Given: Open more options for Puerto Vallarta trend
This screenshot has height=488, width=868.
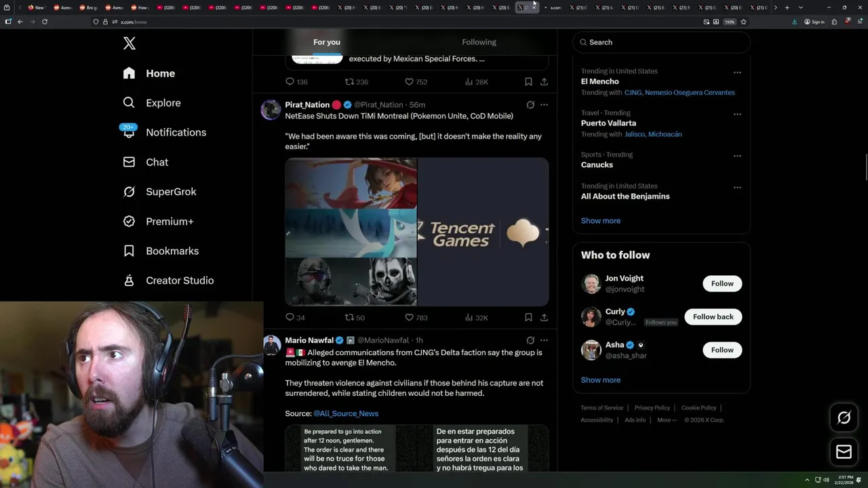Looking at the screenshot, I should point(737,115).
